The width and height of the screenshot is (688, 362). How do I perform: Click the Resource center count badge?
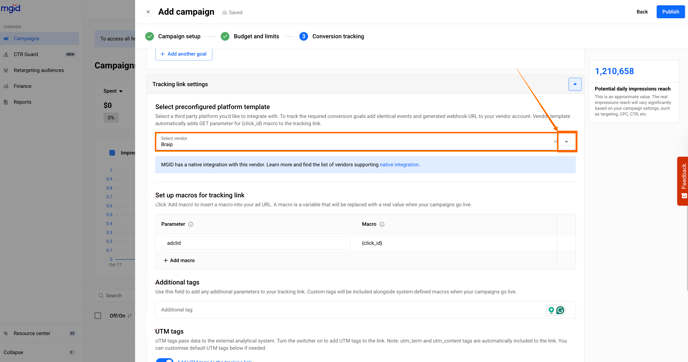pos(72,333)
